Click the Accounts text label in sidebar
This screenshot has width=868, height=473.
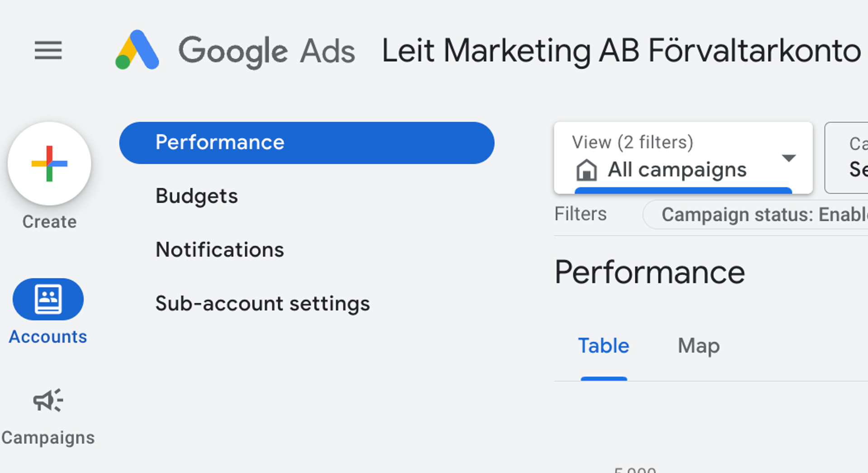click(x=48, y=337)
